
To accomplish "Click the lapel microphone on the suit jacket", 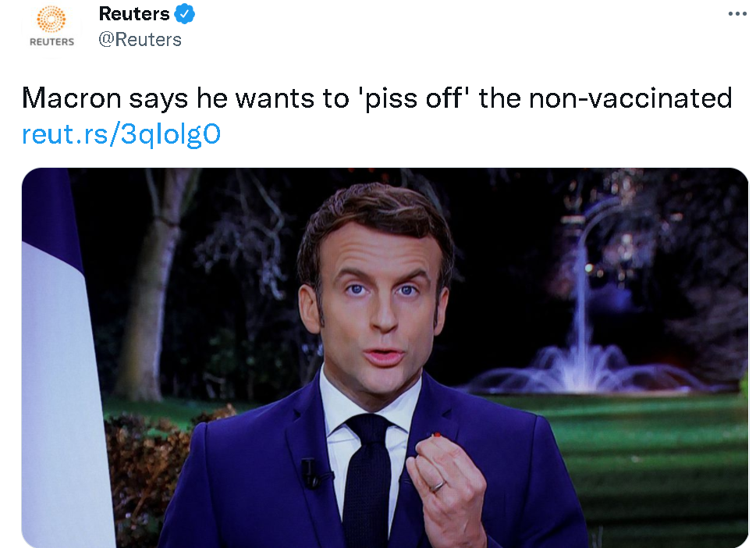I will 310,471.
